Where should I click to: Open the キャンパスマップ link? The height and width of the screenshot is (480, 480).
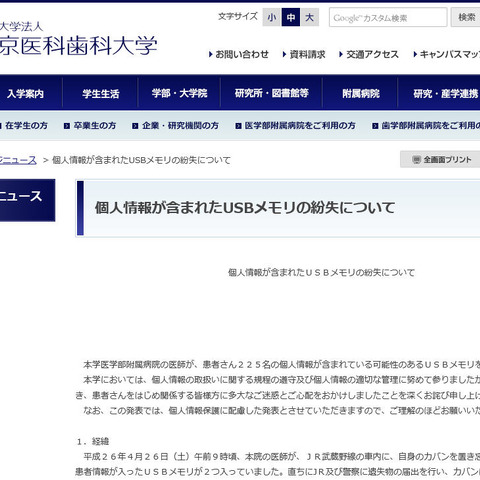[x=450, y=54]
